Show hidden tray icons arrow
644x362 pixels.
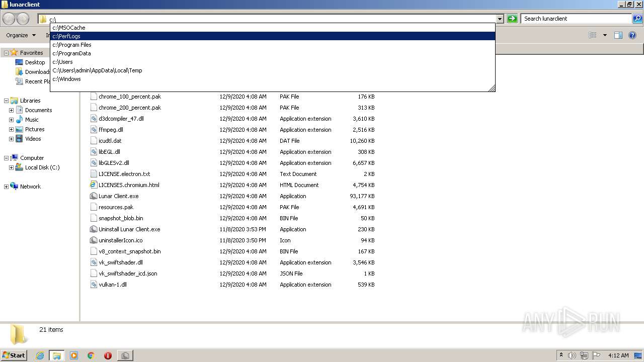(561, 355)
